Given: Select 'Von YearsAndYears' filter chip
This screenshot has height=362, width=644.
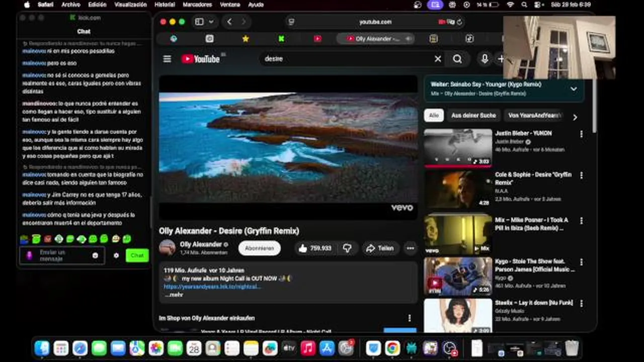Looking at the screenshot, I should [x=534, y=115].
